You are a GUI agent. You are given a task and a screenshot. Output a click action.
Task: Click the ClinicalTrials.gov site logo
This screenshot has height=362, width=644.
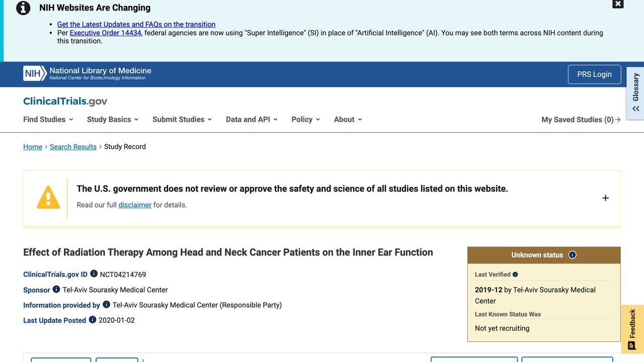pyautogui.click(x=65, y=101)
